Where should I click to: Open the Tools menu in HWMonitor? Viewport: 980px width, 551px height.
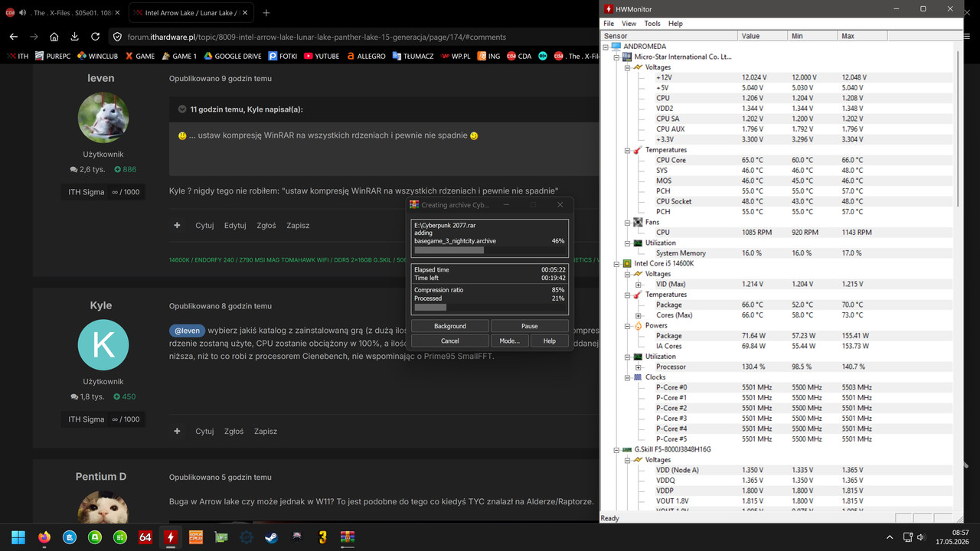[652, 24]
